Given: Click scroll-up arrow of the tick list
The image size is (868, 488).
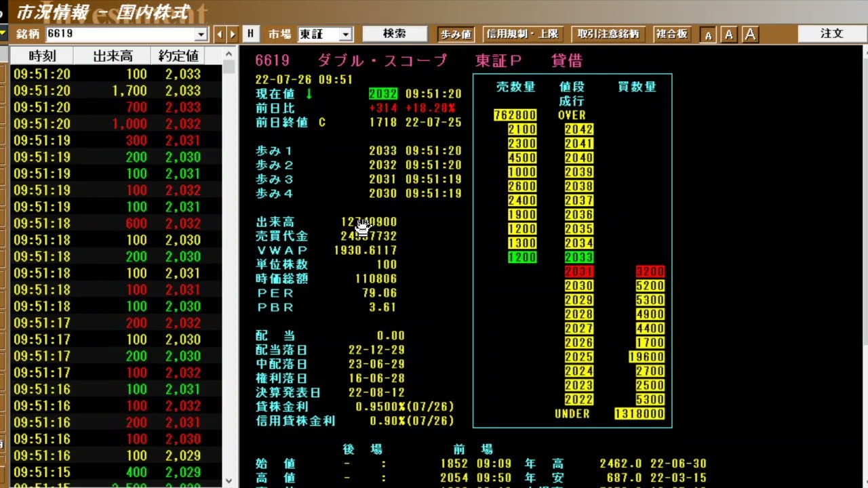Looking at the screenshot, I should (229, 55).
